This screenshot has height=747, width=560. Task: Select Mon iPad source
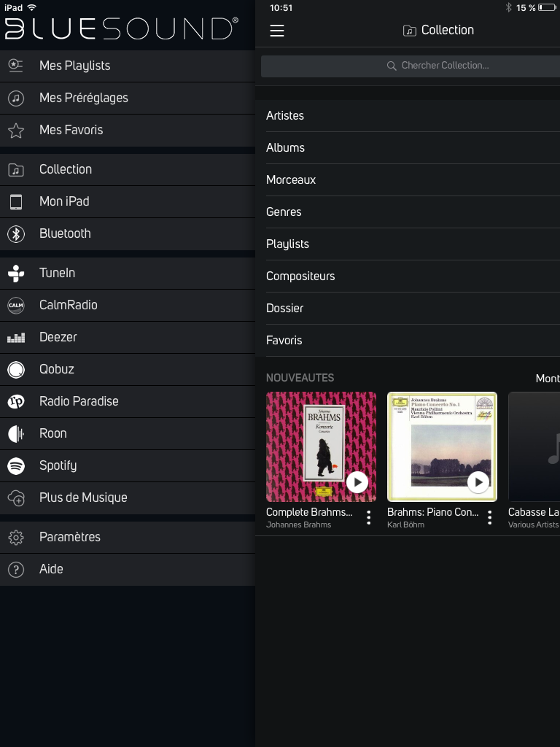(x=128, y=201)
